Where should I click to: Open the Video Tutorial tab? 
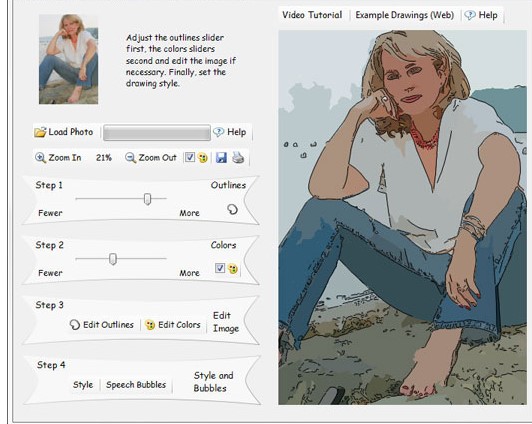[x=312, y=15]
